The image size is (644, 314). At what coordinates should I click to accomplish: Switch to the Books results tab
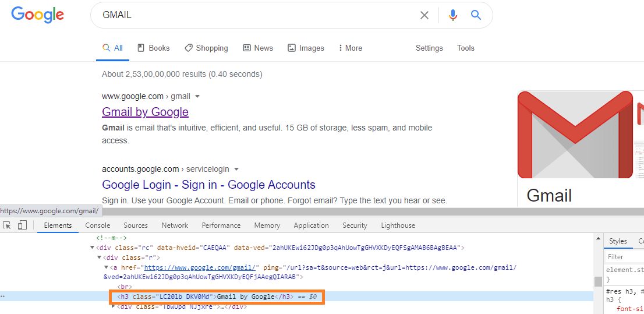tap(153, 48)
